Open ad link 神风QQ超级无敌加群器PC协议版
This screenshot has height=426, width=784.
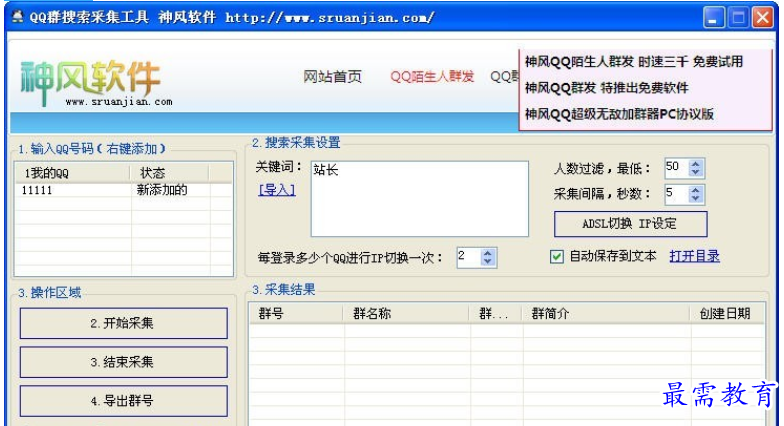[619, 114]
